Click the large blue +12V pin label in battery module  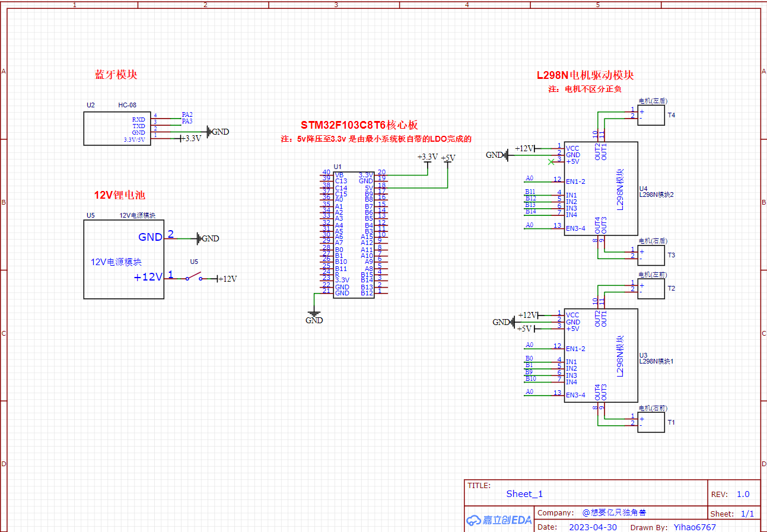[x=148, y=277]
